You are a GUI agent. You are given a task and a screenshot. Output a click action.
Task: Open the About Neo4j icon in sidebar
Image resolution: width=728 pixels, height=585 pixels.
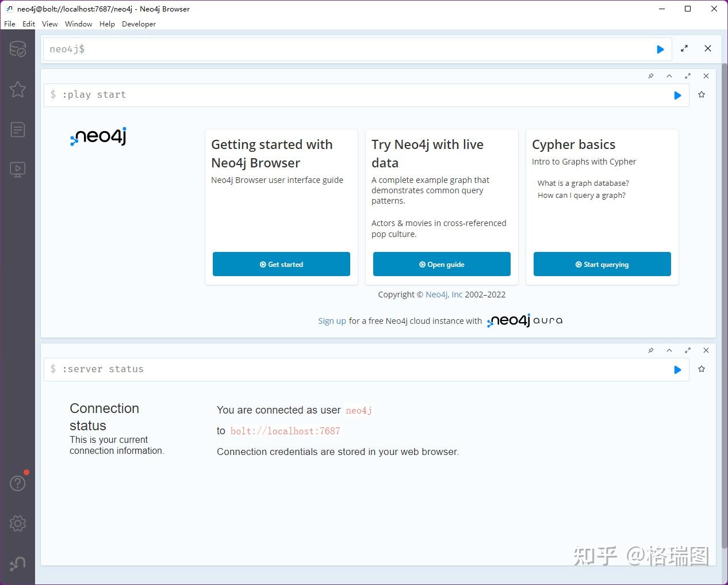point(18,564)
